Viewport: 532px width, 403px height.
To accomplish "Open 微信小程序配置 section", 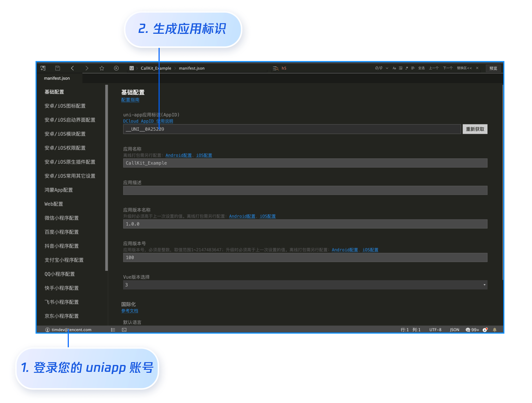I will click(x=61, y=218).
